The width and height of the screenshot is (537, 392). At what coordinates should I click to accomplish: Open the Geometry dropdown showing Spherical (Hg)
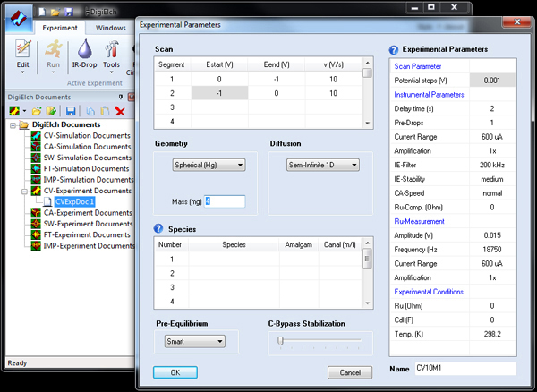(209, 165)
